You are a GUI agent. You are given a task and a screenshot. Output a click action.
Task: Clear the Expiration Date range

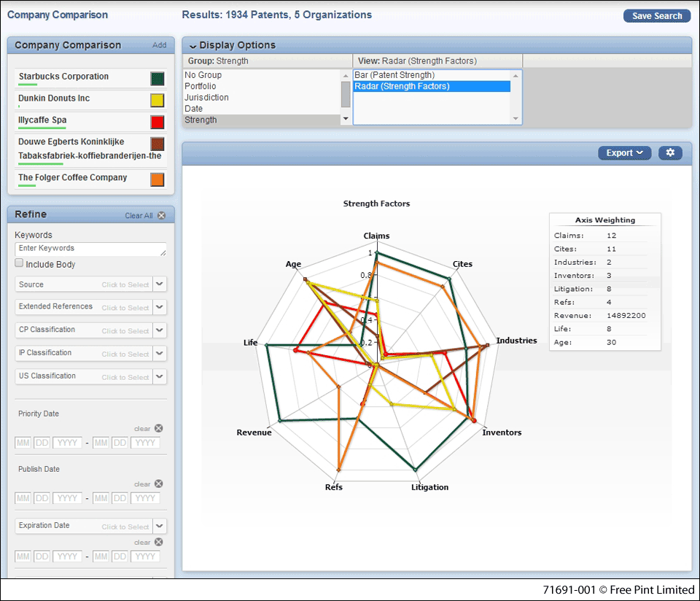coord(158,542)
